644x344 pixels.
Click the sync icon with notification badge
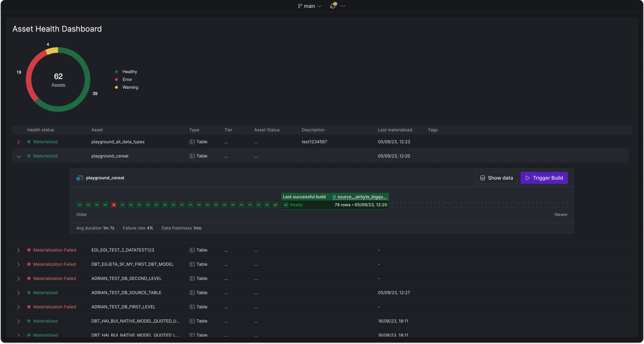(x=333, y=6)
